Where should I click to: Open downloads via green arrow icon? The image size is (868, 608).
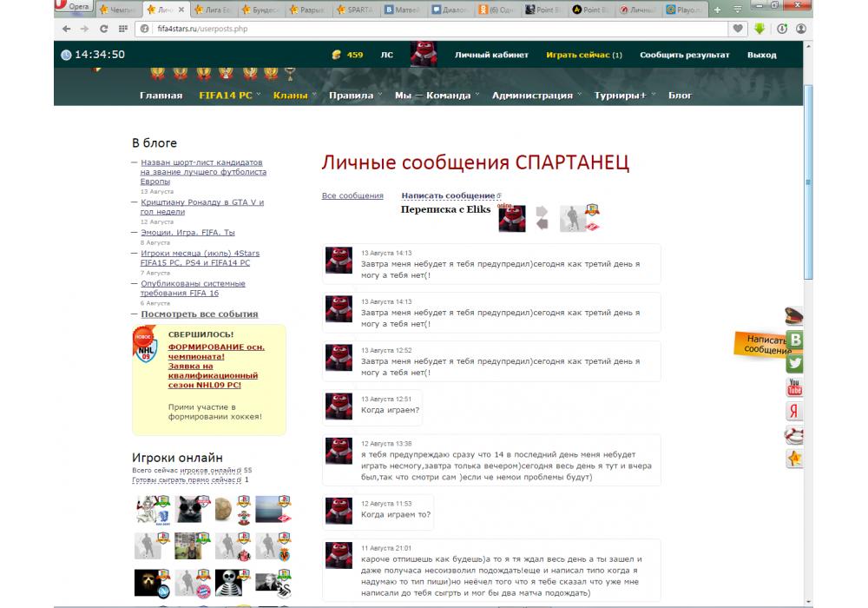point(759,29)
